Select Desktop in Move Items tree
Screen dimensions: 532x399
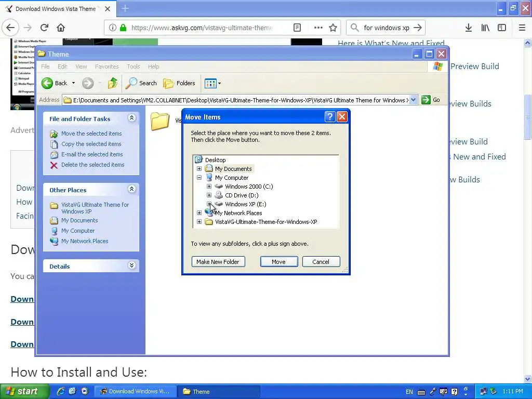[215, 160]
